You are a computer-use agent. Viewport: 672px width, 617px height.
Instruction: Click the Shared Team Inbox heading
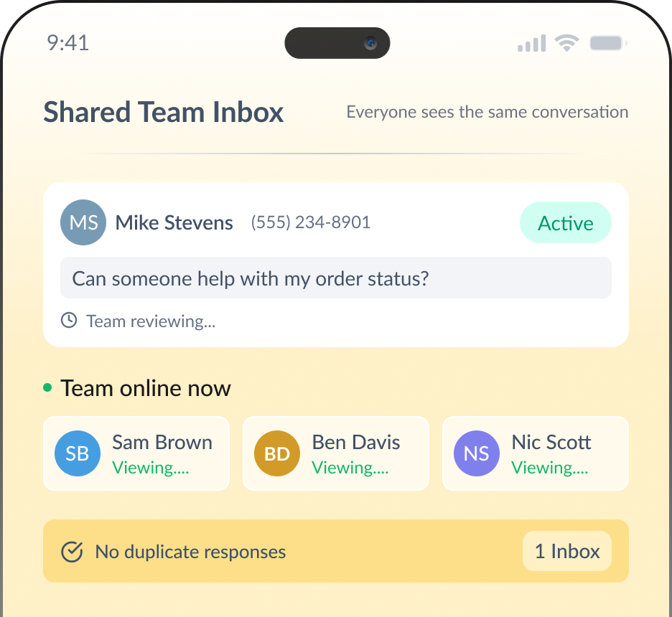(164, 113)
